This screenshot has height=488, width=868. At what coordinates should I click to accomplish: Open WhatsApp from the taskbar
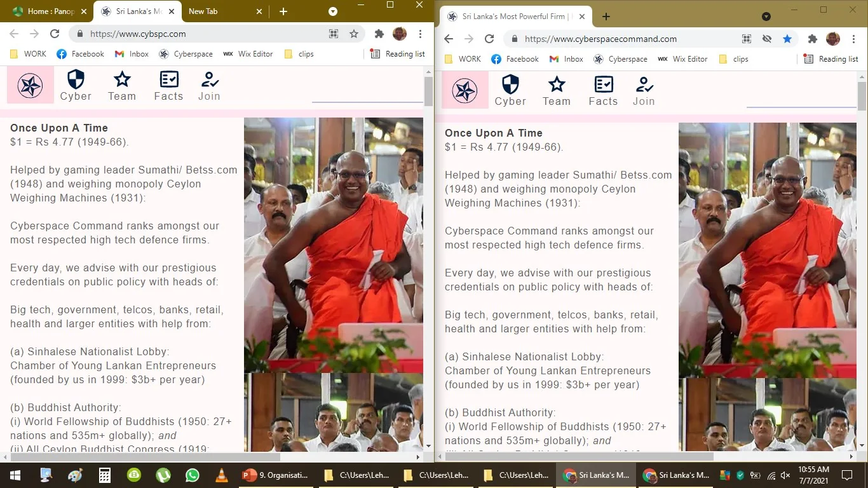(x=192, y=475)
